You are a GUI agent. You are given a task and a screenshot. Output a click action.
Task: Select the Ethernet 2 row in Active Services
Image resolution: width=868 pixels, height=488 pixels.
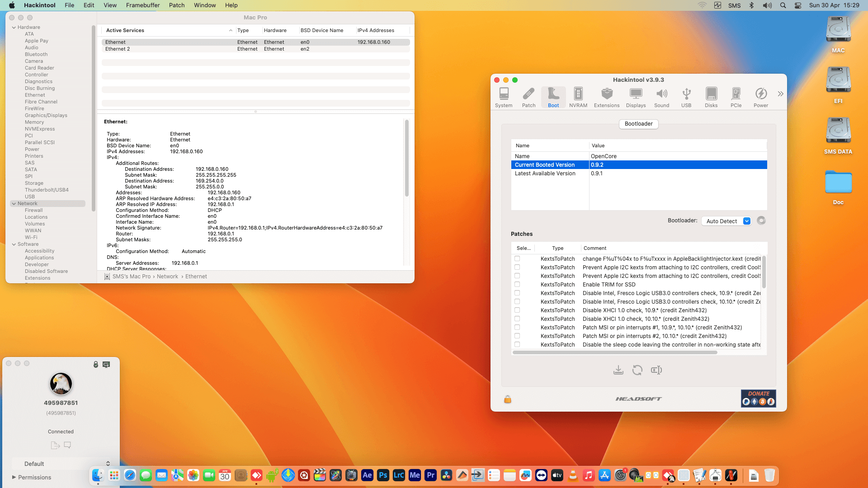tap(255, 49)
